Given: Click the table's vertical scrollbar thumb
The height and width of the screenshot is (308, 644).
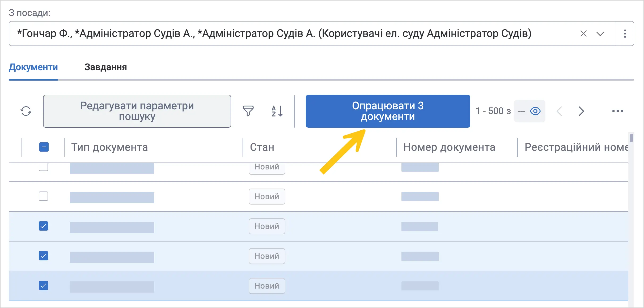Looking at the screenshot, I should (632, 138).
